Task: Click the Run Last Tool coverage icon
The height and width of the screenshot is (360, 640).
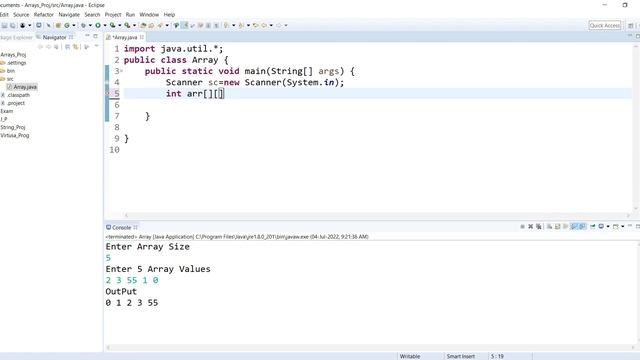Action: coord(112,25)
